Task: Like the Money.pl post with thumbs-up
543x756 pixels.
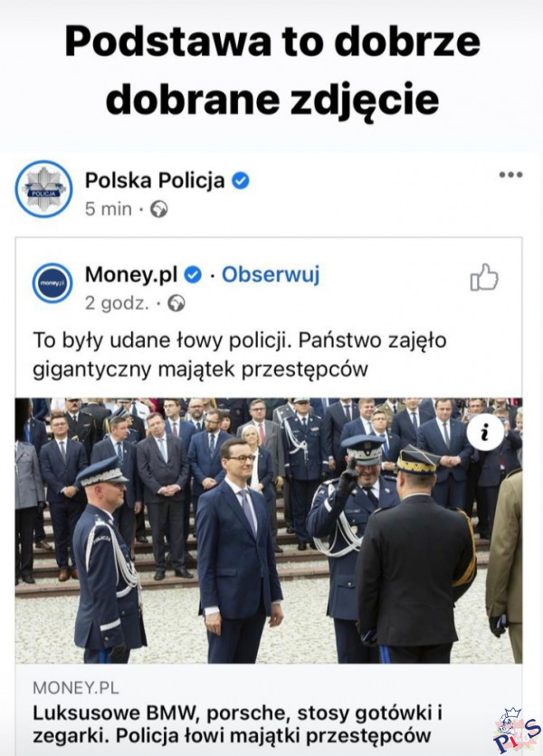Action: coord(484,277)
